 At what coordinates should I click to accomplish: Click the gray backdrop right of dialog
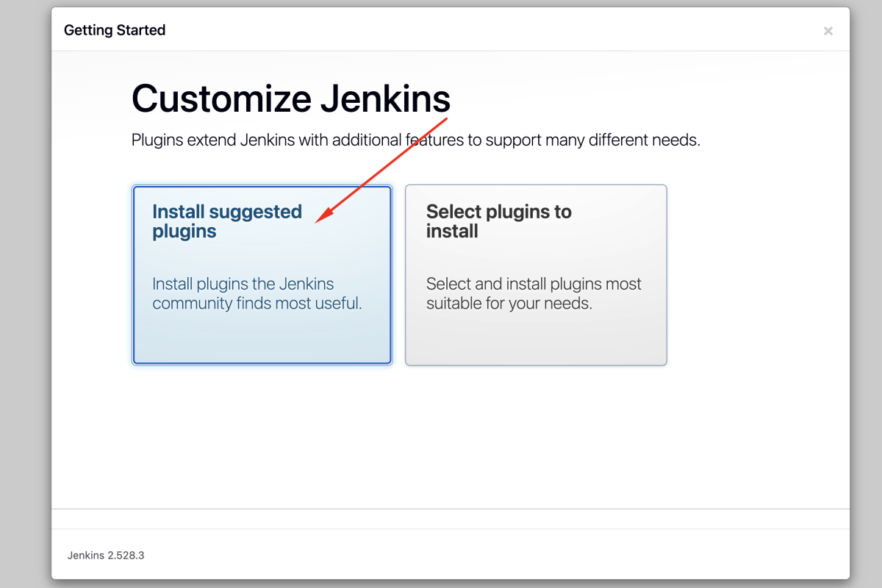(x=866, y=294)
